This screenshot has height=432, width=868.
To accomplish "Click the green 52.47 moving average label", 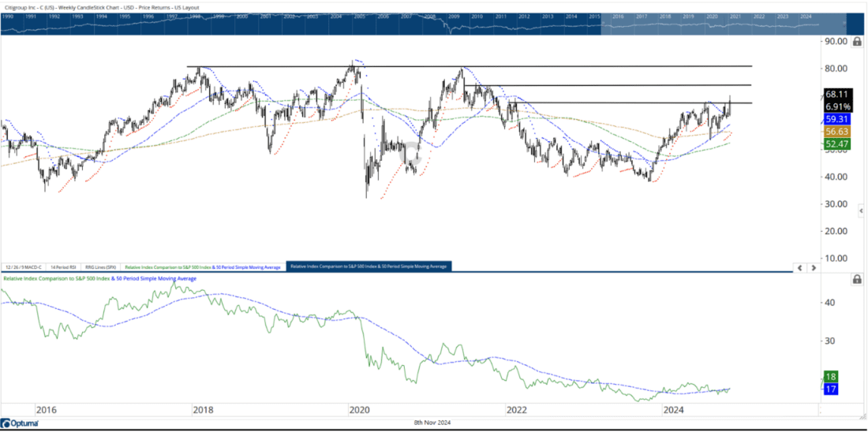I will (836, 145).
